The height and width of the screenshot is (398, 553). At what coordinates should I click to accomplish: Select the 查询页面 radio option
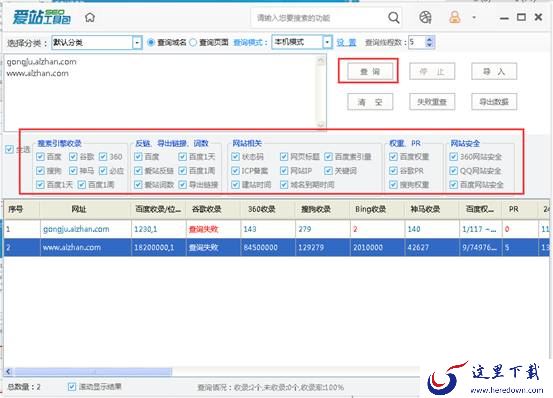tap(193, 43)
